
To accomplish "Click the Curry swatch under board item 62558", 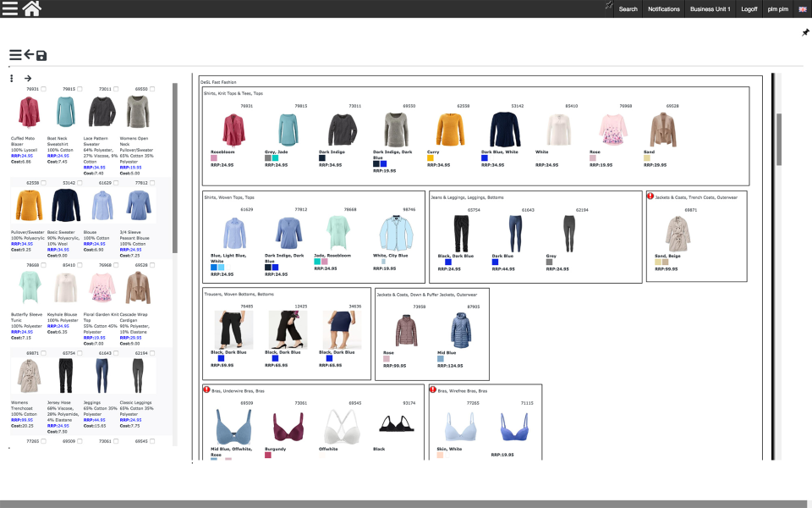I will point(431,158).
